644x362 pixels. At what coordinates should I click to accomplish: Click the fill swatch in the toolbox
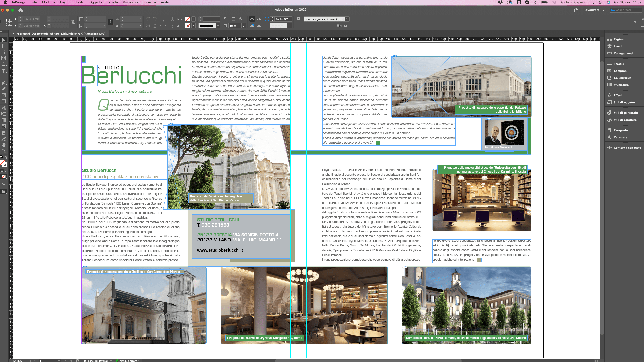point(2,163)
